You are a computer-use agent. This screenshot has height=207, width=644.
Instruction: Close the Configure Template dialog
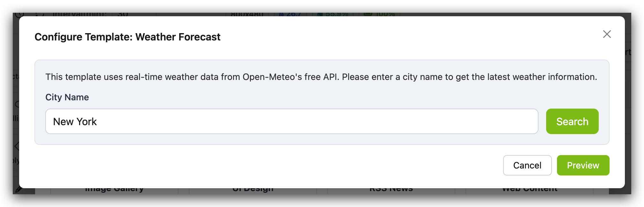(x=607, y=34)
